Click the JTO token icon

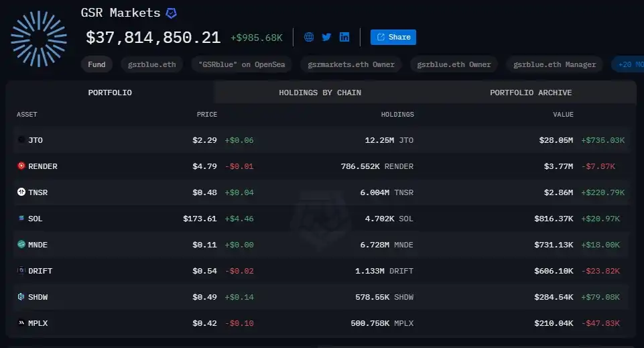click(21, 139)
